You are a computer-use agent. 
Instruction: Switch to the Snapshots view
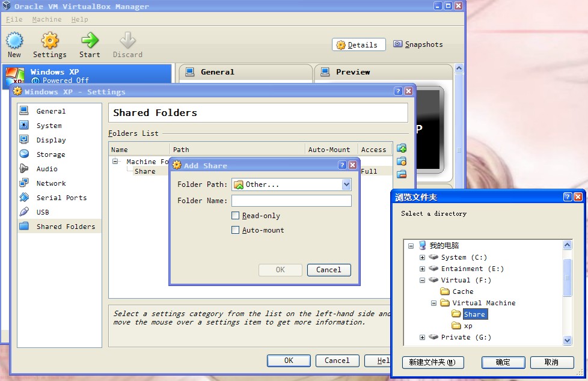tap(418, 44)
